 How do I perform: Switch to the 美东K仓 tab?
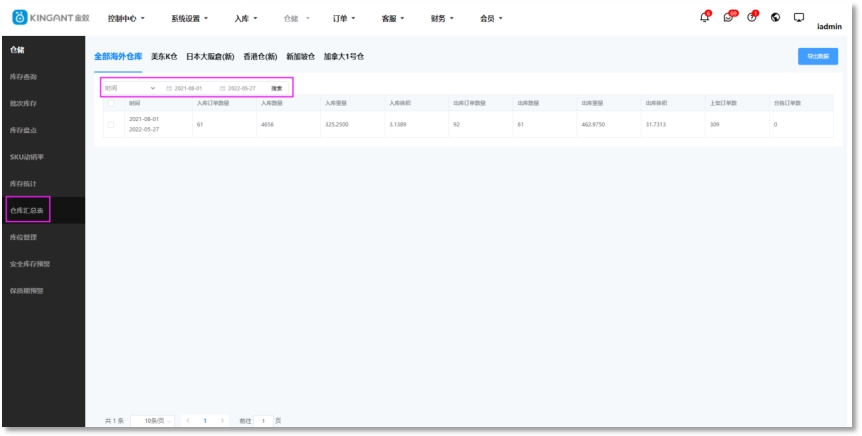[x=164, y=57]
